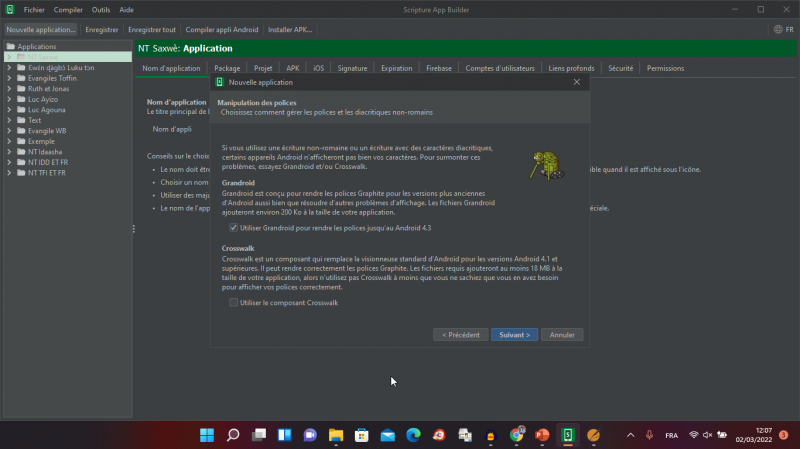Screen dimensions: 800x449
Task: Uncheck the Utiliser Grandroid checkbox
Action: click(233, 228)
